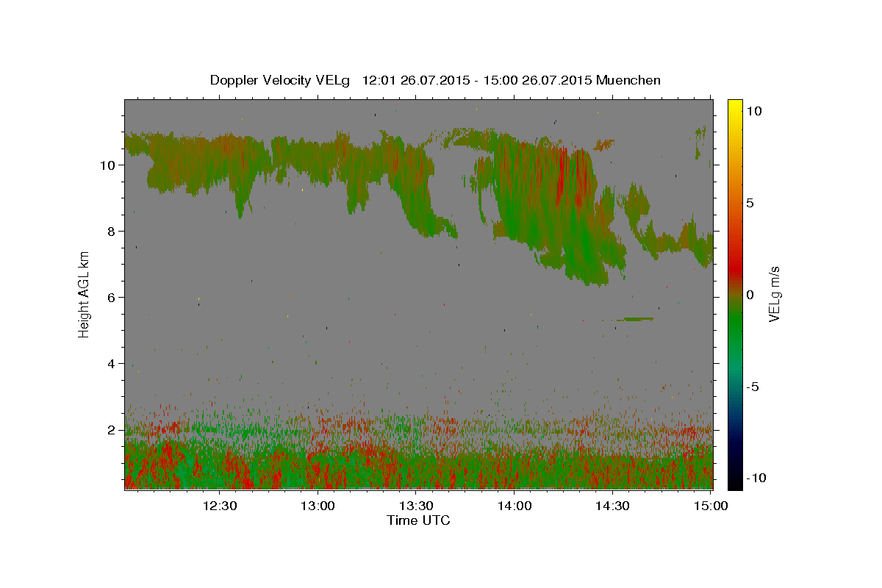Click the colorbar value label -5
882x588 pixels.
[753, 387]
